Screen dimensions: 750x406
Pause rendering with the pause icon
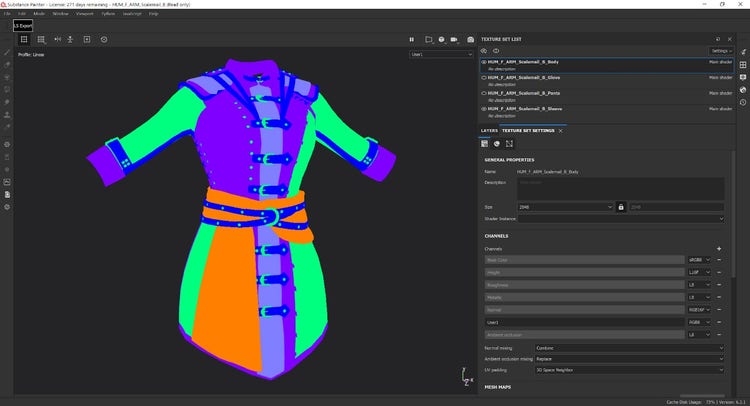(411, 39)
